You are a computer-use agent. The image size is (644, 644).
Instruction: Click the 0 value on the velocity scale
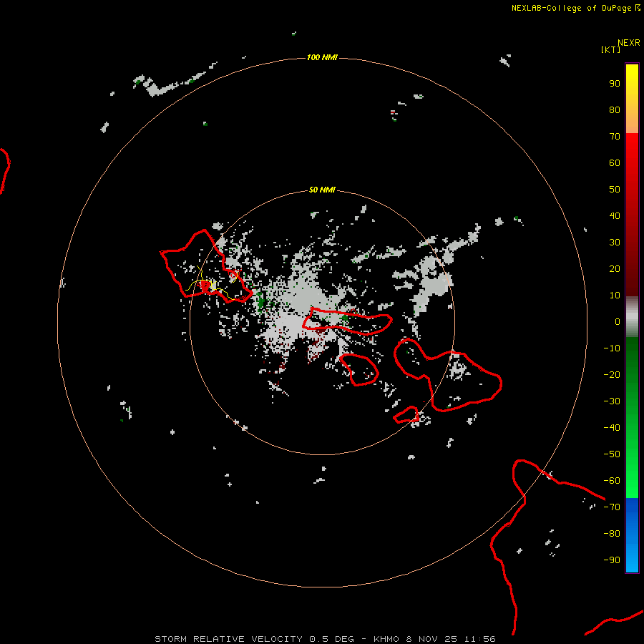(618, 321)
